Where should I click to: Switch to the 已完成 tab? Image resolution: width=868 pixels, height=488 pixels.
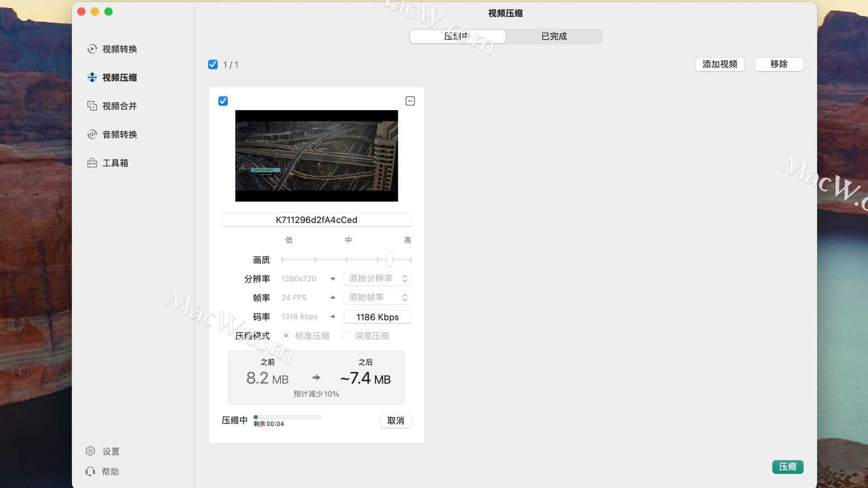pyautogui.click(x=554, y=36)
